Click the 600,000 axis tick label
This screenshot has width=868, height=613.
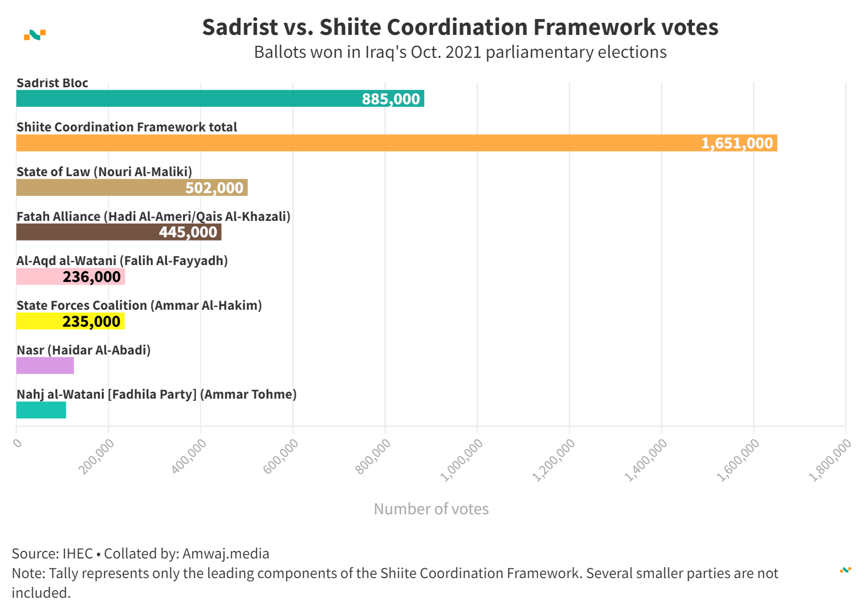pos(281,456)
